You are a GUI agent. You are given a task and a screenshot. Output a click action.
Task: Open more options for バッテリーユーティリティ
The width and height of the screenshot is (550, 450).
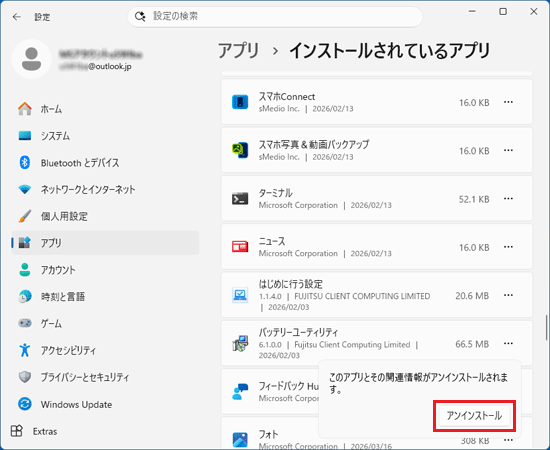click(508, 343)
